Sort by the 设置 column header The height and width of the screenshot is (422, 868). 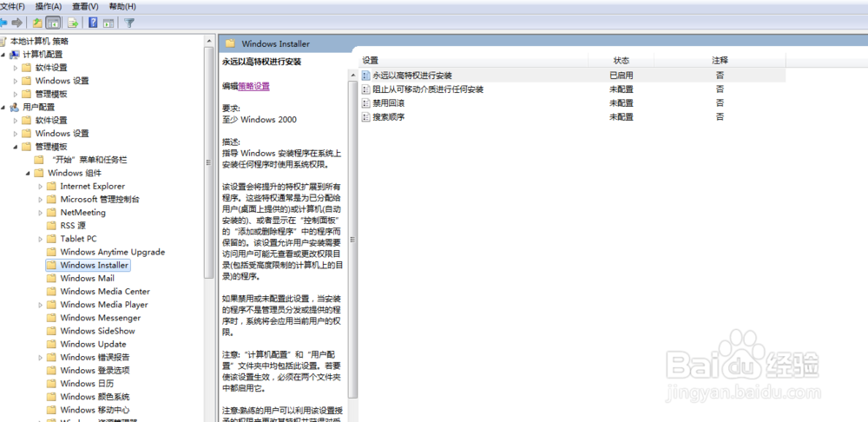point(475,61)
